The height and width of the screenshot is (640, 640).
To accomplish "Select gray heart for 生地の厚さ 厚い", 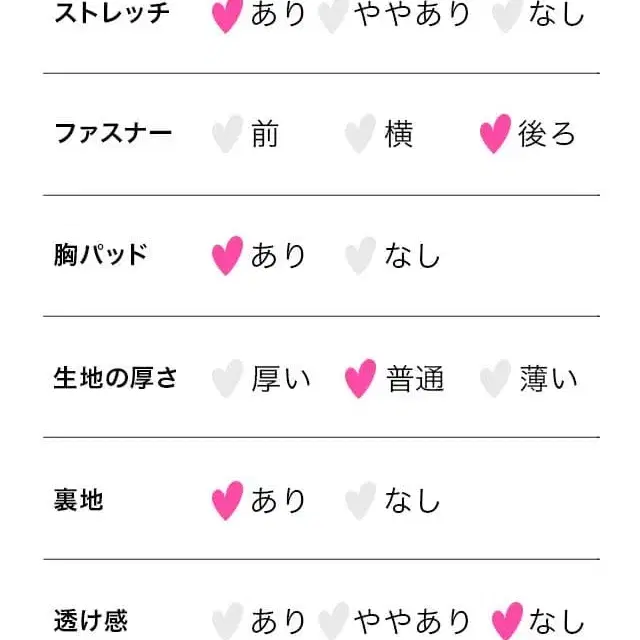I will point(227,378).
